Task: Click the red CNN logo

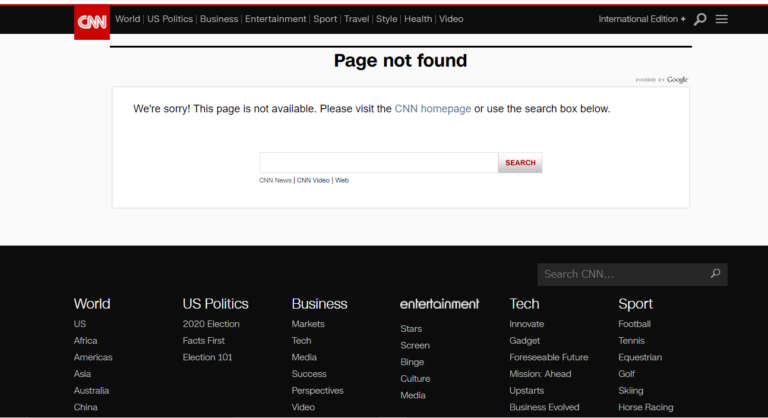Action: point(92,21)
